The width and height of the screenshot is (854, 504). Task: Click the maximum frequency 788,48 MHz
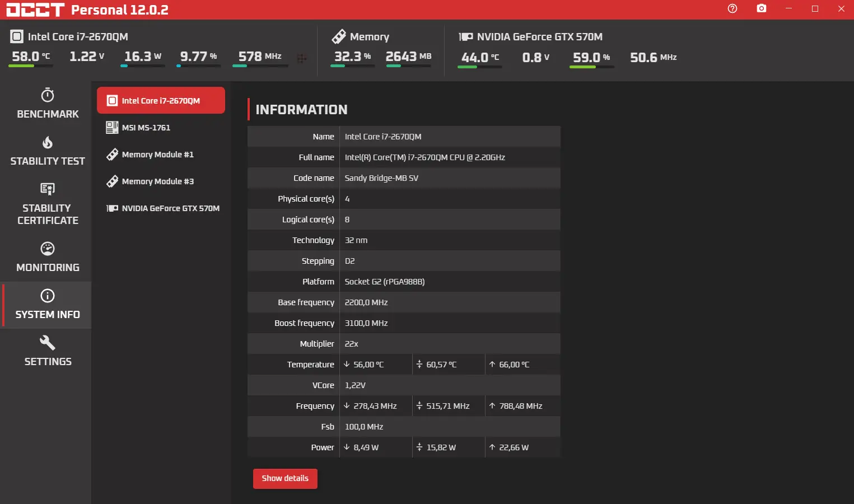521,406
